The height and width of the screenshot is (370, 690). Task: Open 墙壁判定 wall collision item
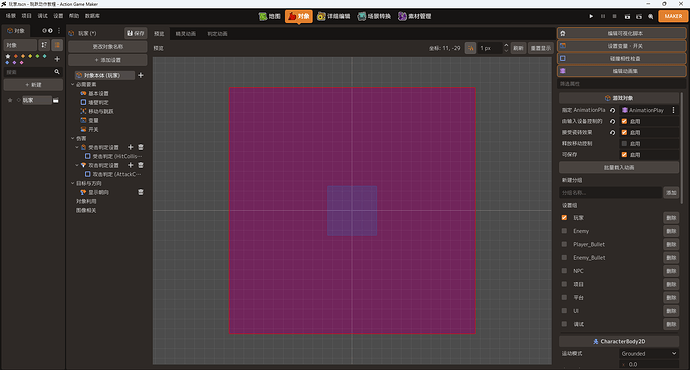point(99,103)
